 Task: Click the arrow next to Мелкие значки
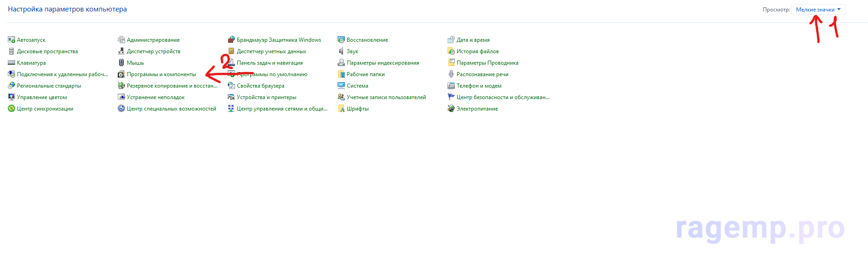pos(839,10)
